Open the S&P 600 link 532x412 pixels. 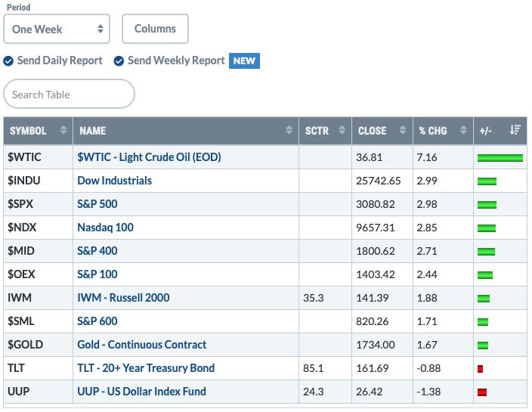(97, 321)
